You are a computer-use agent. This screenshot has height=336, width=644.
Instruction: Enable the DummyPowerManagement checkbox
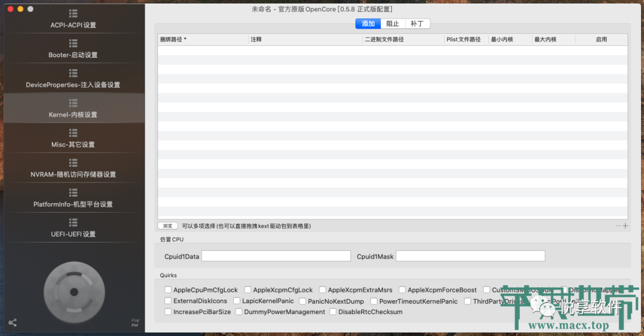point(239,312)
